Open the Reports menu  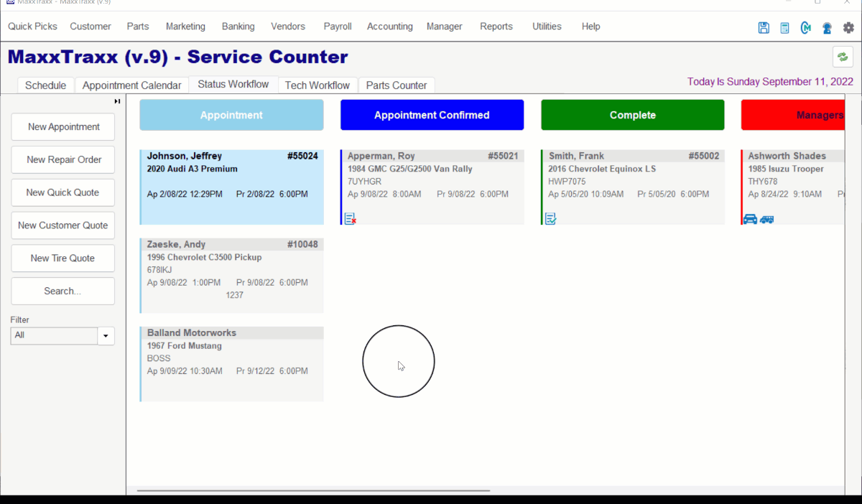coord(496,27)
